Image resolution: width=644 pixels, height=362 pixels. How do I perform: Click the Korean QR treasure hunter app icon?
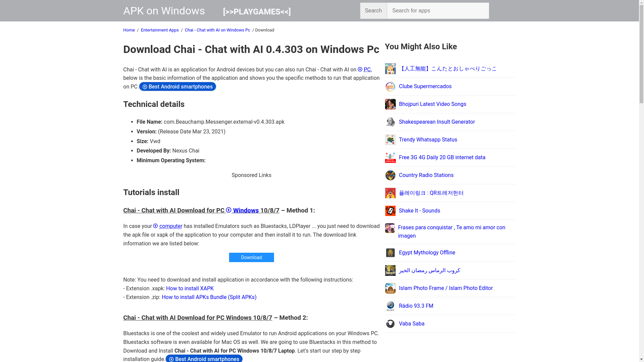[x=390, y=193]
